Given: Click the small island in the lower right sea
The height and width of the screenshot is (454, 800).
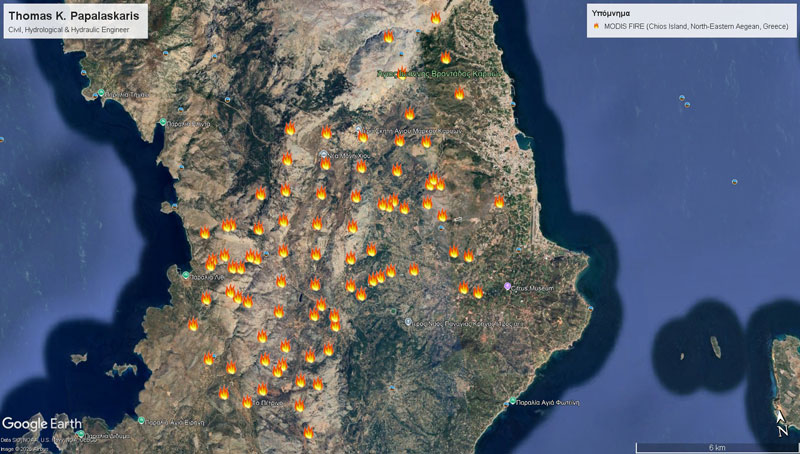Looking at the screenshot, I should [x=715, y=346].
